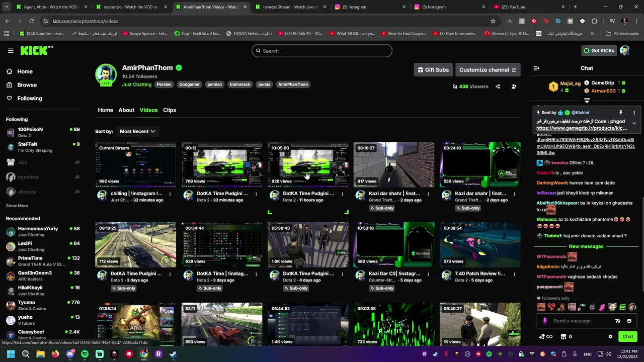Open the chat shop icon
The height and width of the screenshot is (362, 644).
click(563, 337)
